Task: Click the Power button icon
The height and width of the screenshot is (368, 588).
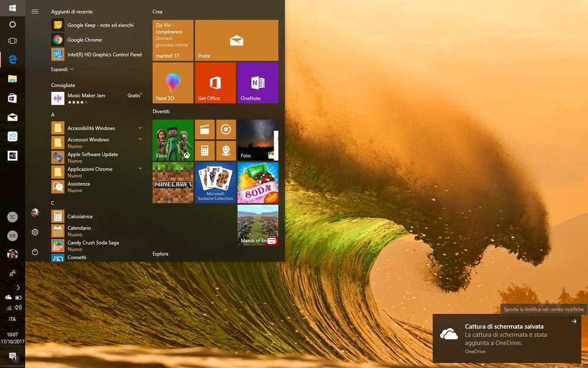Action: pyautogui.click(x=35, y=252)
